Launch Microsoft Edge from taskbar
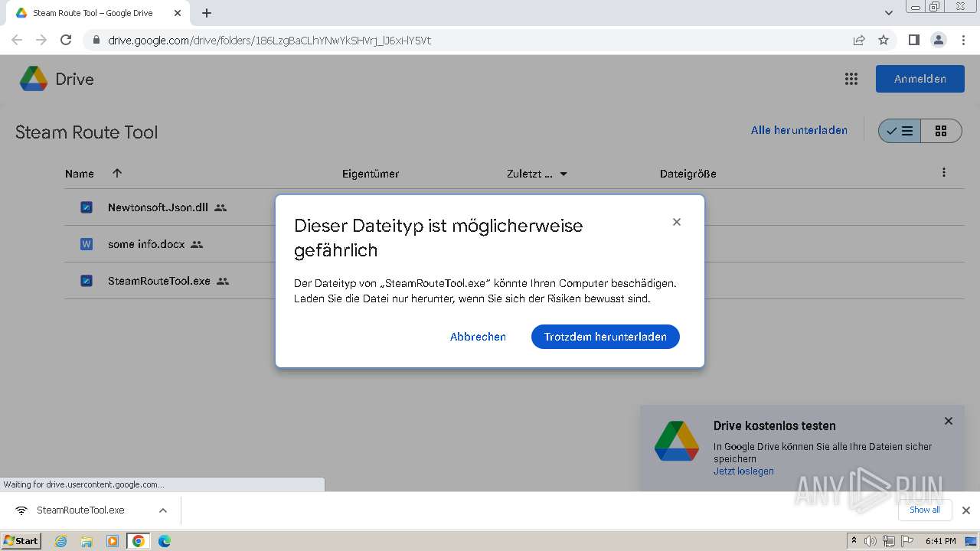 164,541
